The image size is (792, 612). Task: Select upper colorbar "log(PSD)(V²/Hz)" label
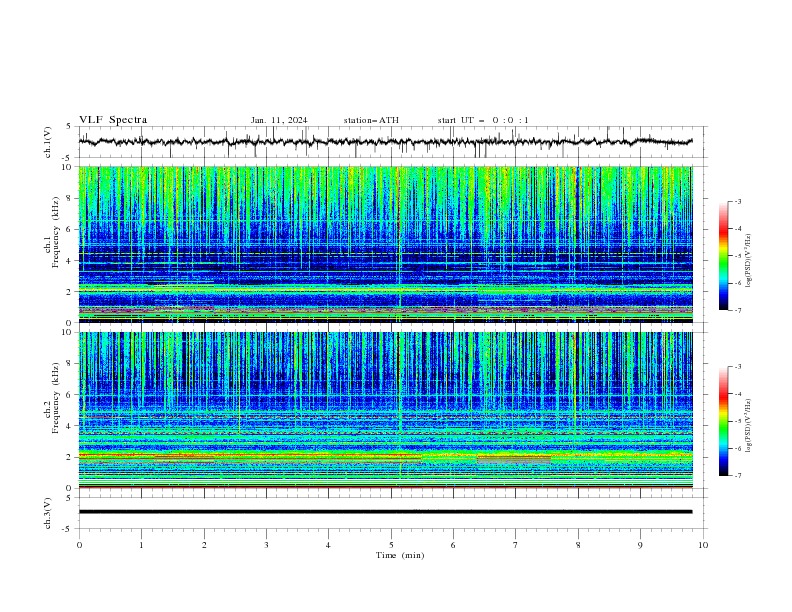748,261
